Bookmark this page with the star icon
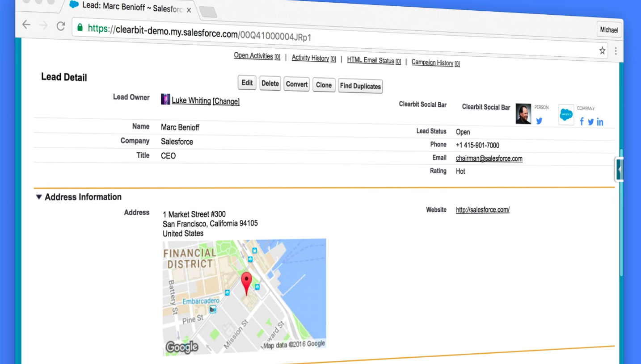 coord(602,51)
